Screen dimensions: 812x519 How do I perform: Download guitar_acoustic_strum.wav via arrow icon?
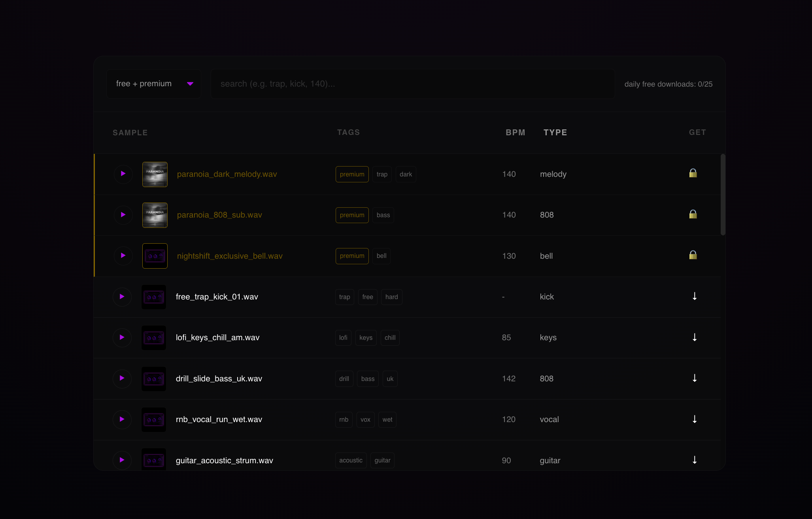click(695, 460)
